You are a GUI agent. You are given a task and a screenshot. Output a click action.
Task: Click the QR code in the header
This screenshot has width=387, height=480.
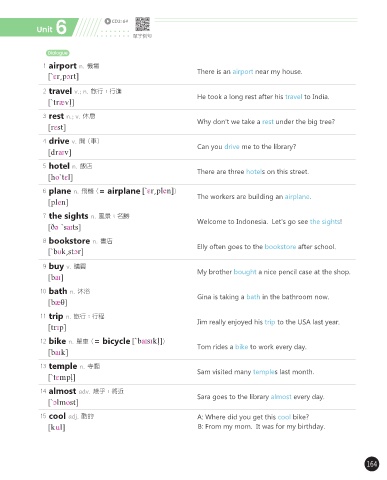[x=142, y=24]
